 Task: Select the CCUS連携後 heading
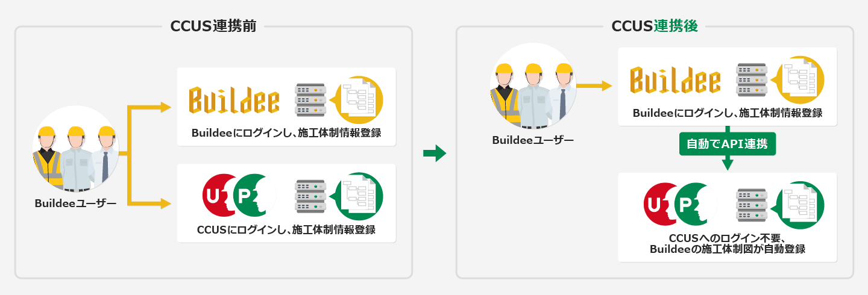pos(654,26)
